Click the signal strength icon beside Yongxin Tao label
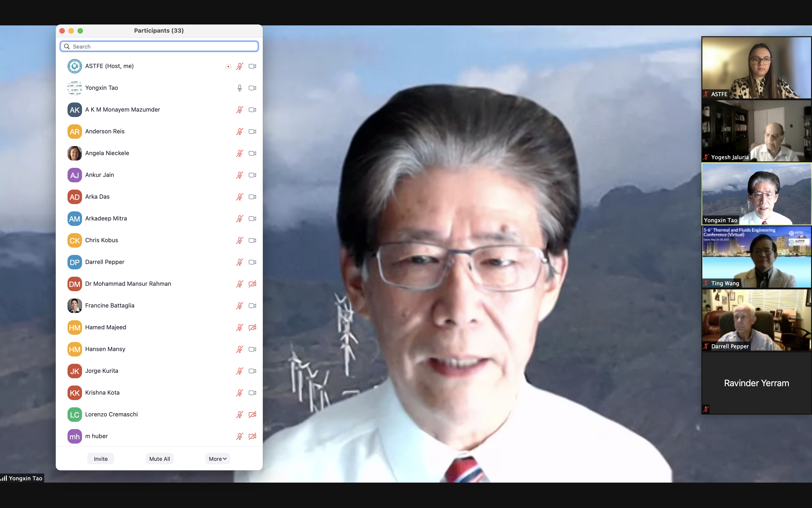 [x=4, y=478]
